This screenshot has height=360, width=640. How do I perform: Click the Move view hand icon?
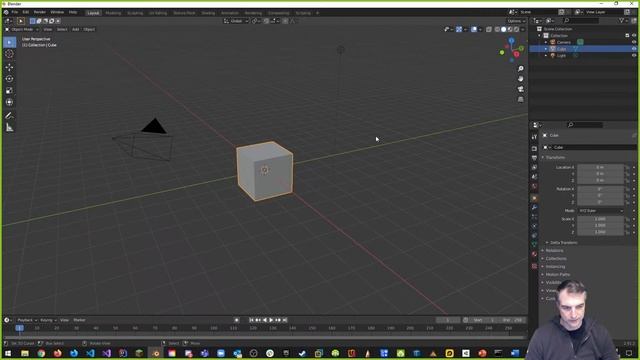tap(520, 79)
